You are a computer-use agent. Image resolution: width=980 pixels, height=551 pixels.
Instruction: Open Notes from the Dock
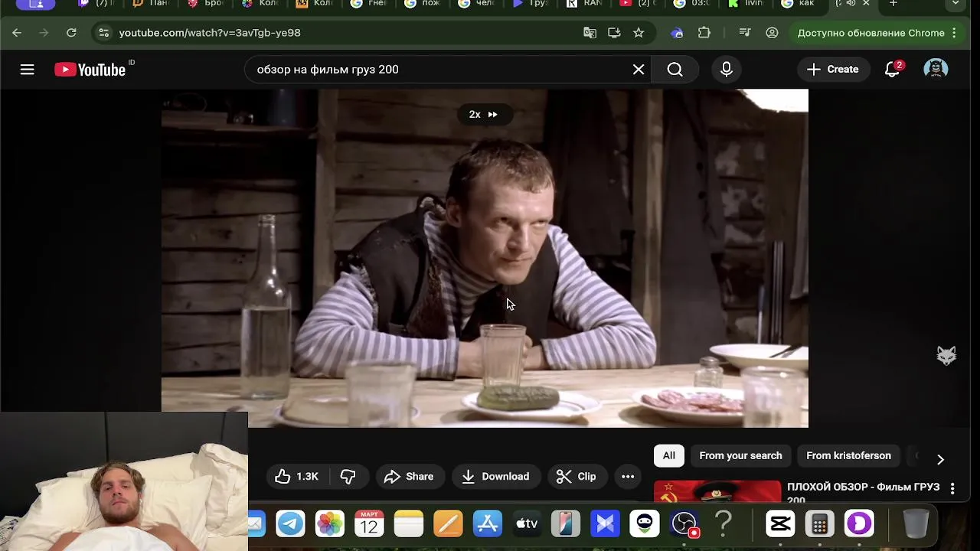[409, 524]
